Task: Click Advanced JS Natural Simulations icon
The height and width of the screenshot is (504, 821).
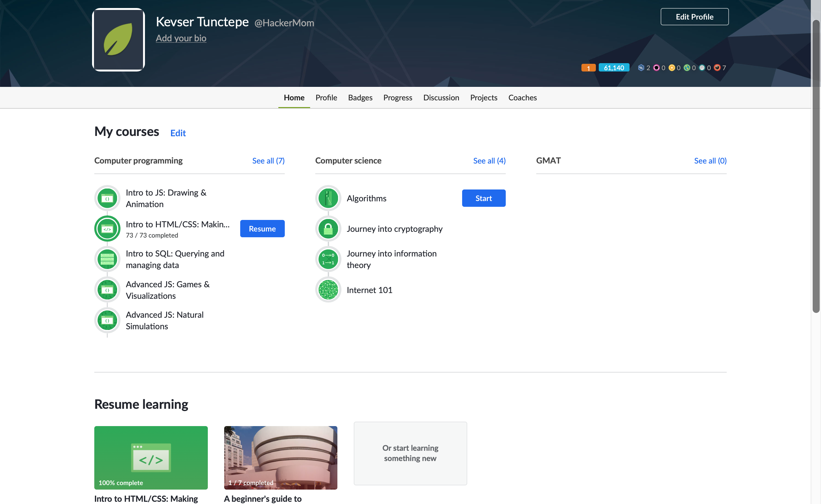Action: pyautogui.click(x=107, y=320)
